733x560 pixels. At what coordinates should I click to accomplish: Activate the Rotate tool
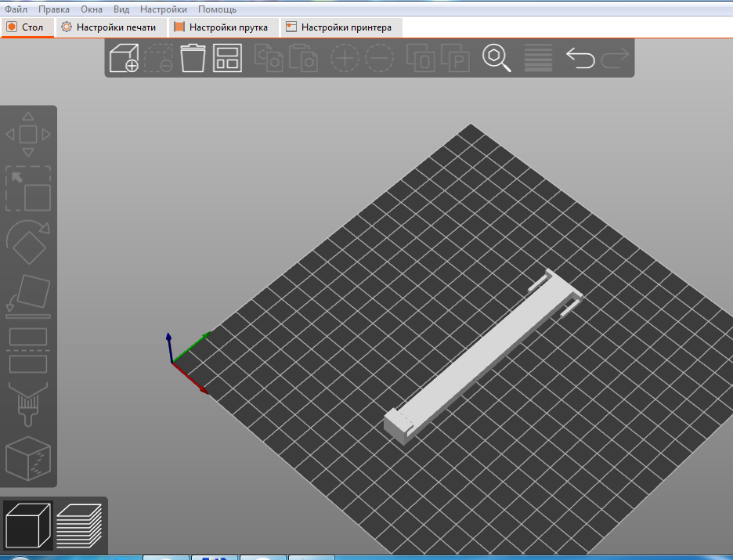tap(28, 244)
